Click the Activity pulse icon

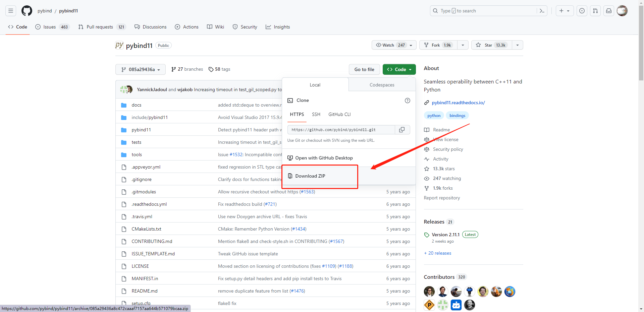pyautogui.click(x=427, y=159)
